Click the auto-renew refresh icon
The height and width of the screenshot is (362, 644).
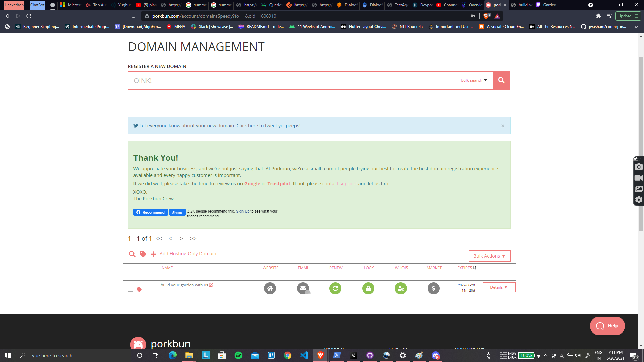pos(335,288)
